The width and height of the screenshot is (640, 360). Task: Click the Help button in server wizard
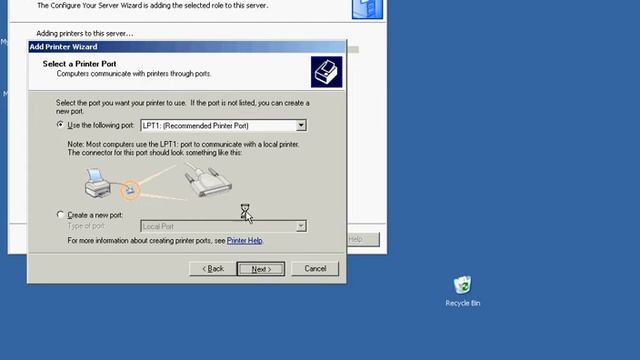coord(363,239)
